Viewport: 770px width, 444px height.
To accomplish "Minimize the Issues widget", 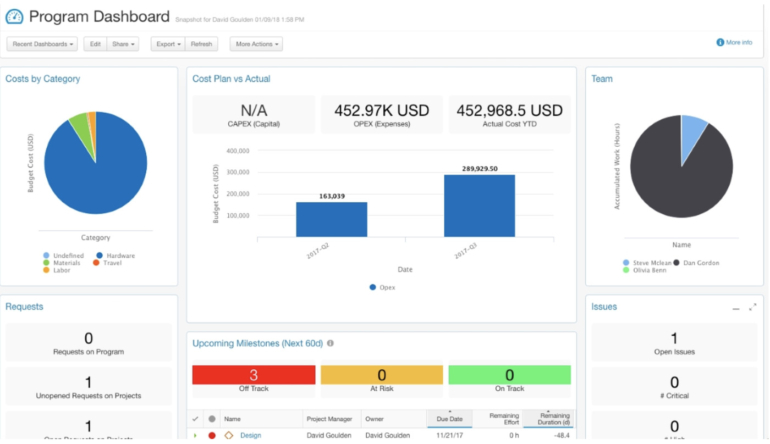I will pos(737,308).
